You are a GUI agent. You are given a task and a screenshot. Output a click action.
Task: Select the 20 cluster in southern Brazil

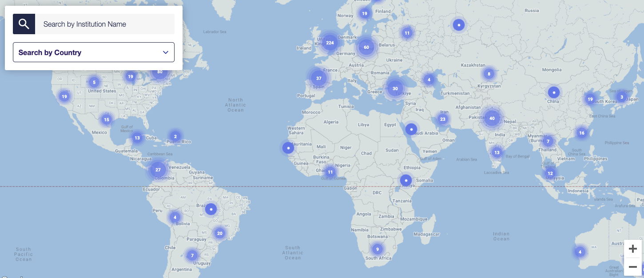[219, 233]
